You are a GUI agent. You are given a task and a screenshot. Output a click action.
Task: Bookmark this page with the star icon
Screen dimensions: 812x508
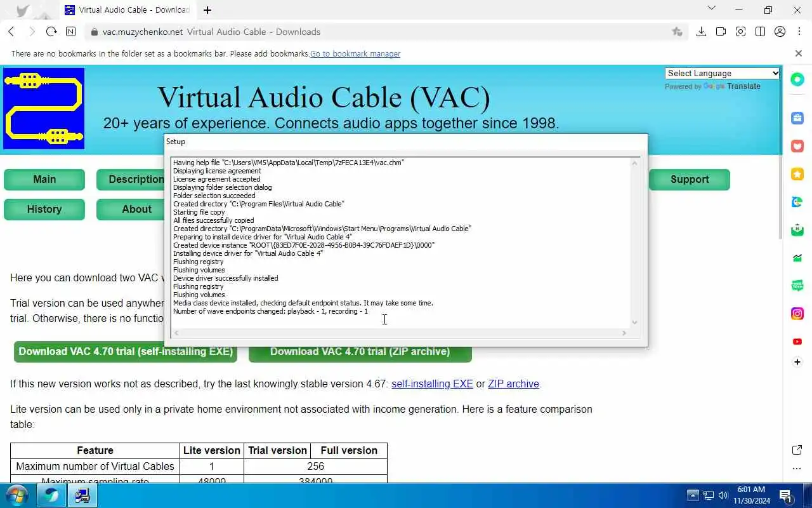[677, 32]
